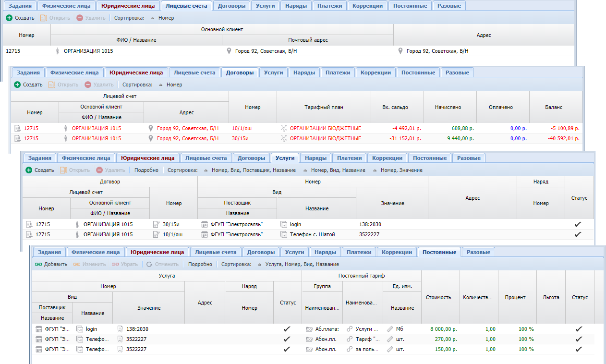Image resolution: width=606 pixels, height=364 pixels.
Task: Click the pin icon in the Почтовый адрес cell
Action: click(229, 51)
